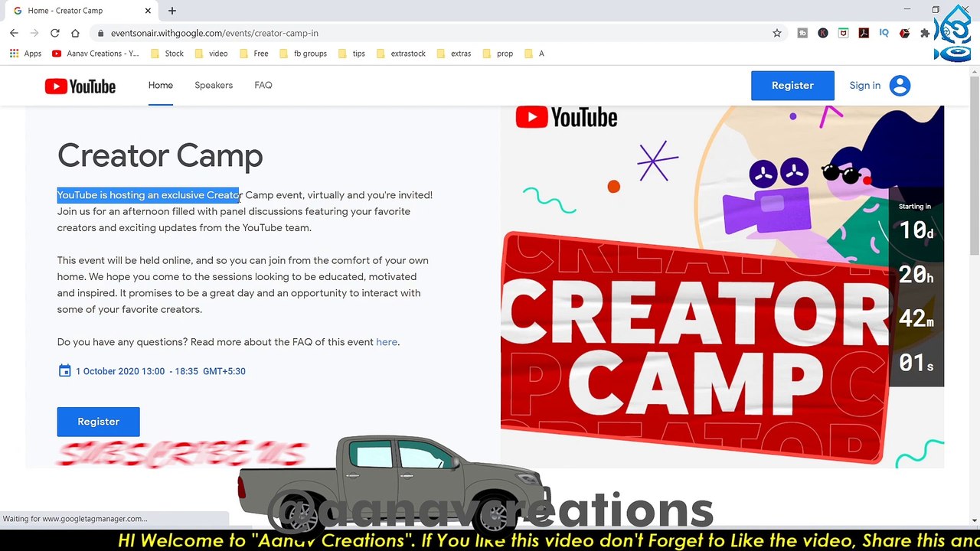
Task: Open the Free bookmarks folder
Action: (254, 54)
